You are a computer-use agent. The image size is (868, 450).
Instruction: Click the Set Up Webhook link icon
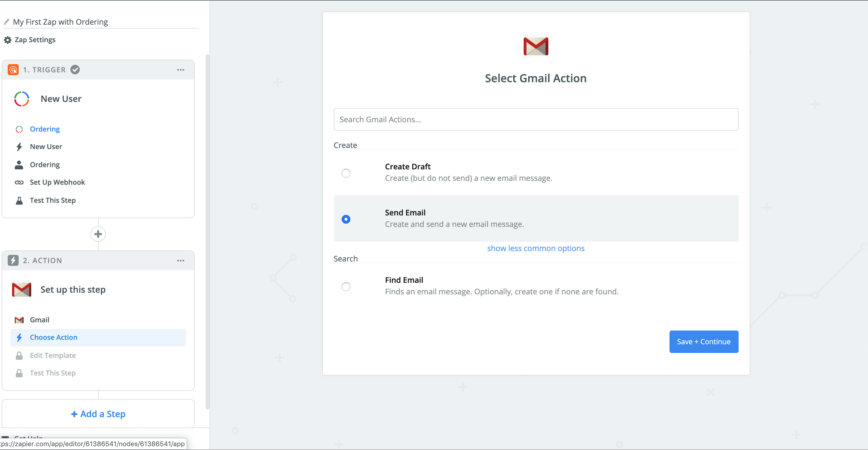click(x=19, y=182)
